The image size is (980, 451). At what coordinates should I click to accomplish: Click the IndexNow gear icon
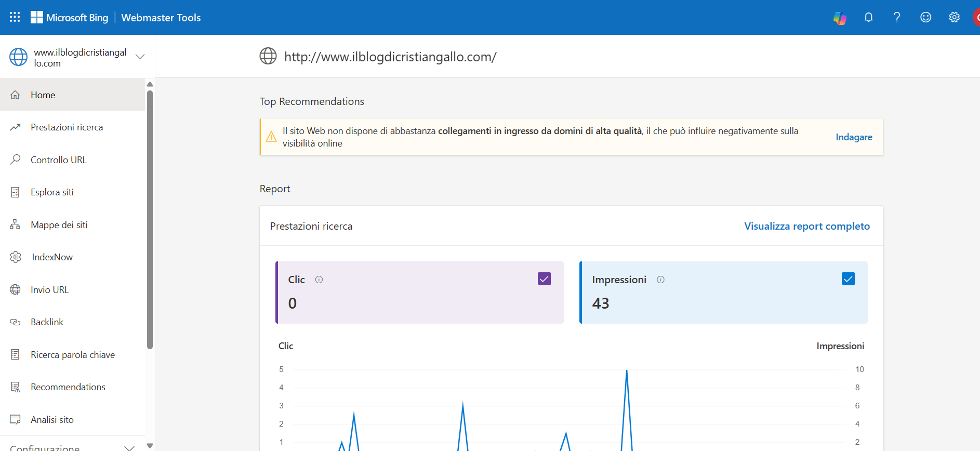(16, 257)
